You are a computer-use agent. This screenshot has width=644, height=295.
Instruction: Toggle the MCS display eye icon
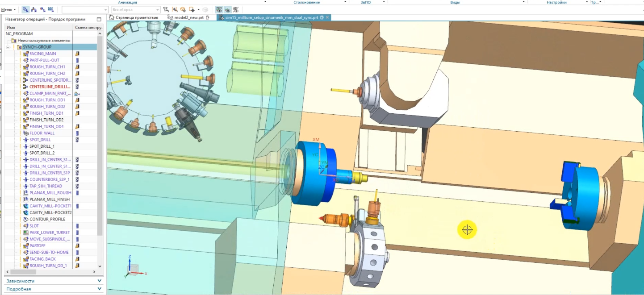coord(219,9)
